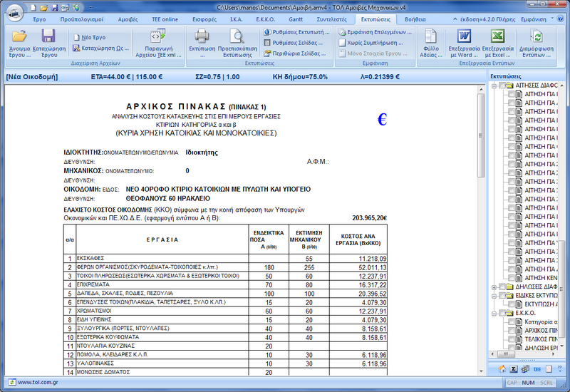Click the Καταχώρηση Έργου save icon

[x=48, y=36]
